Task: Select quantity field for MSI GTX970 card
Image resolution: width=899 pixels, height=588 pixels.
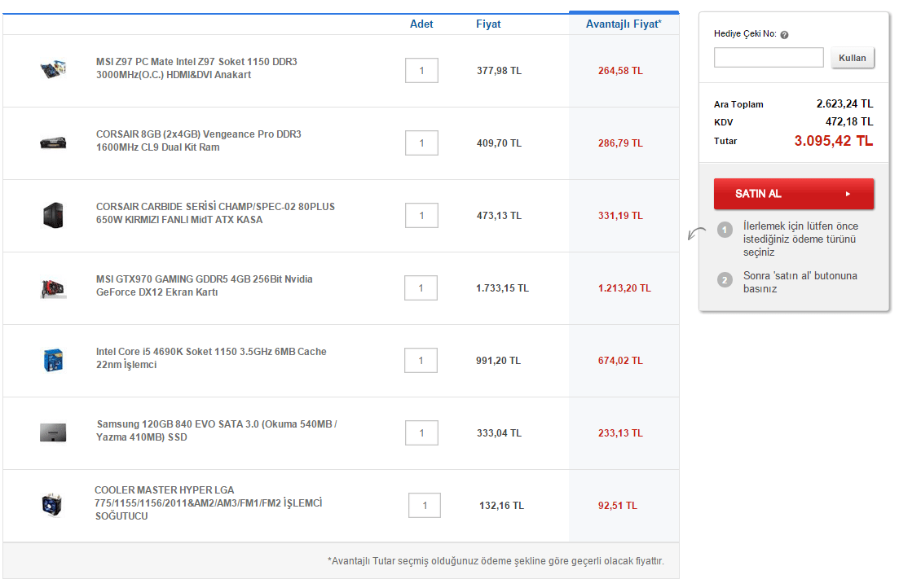Action: point(421,287)
